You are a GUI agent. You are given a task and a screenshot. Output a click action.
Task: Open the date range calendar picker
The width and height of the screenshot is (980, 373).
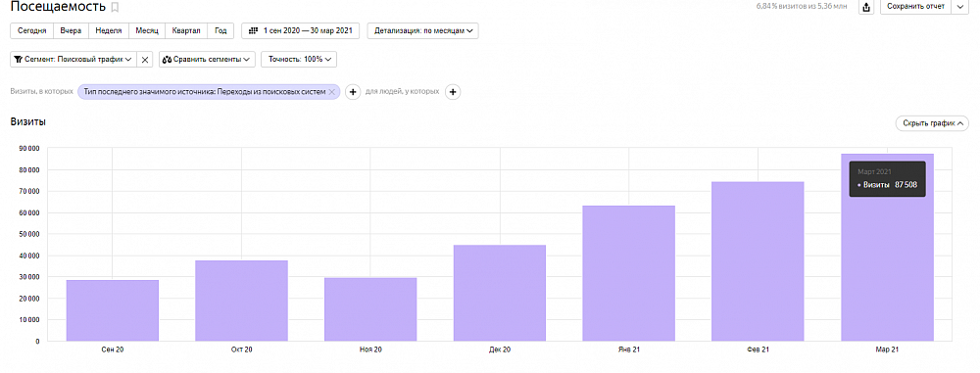tap(301, 30)
